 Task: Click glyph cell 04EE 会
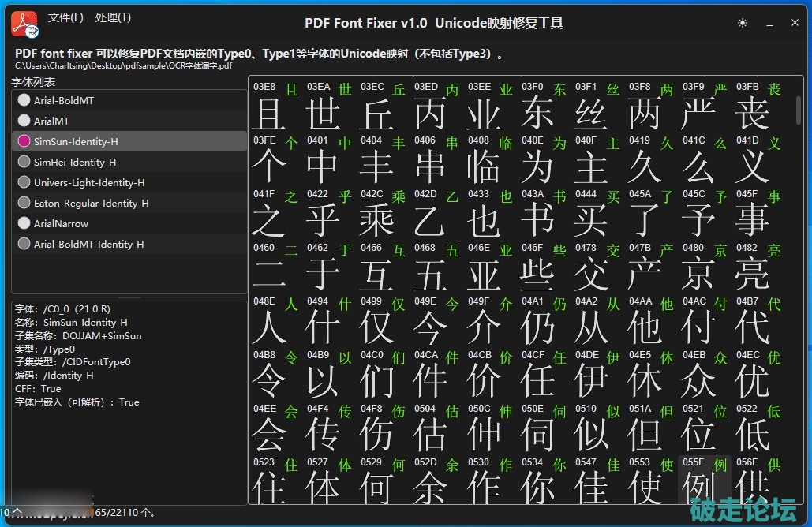(276, 427)
